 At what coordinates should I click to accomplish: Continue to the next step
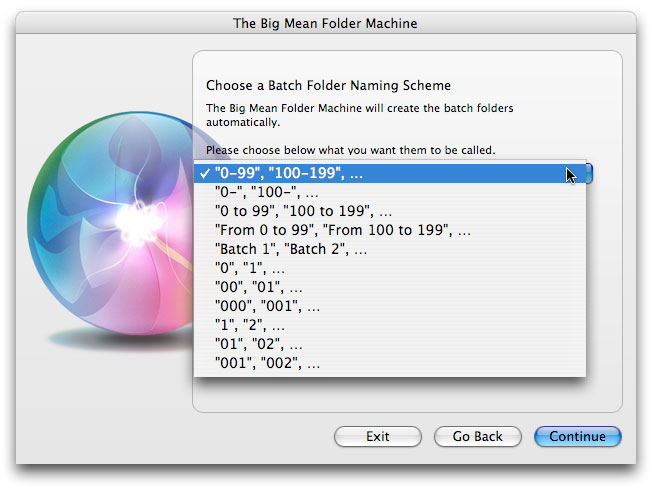coord(578,436)
